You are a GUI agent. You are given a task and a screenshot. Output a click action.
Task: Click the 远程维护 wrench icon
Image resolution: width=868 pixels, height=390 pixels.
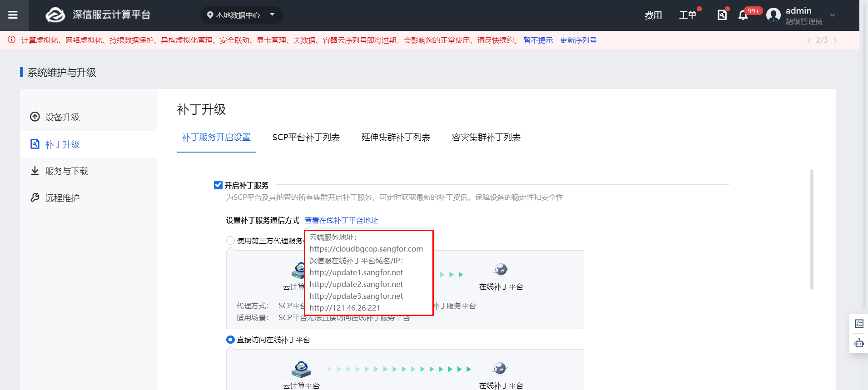[x=35, y=197]
